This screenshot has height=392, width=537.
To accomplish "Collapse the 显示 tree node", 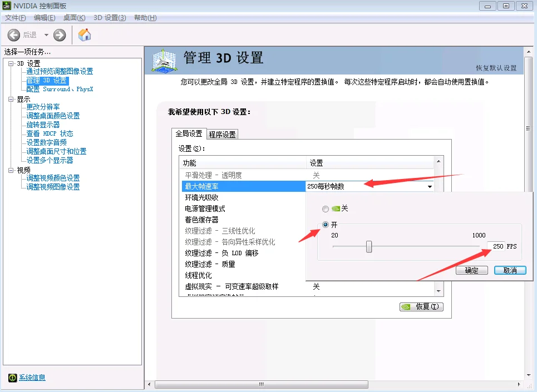I will (11, 99).
